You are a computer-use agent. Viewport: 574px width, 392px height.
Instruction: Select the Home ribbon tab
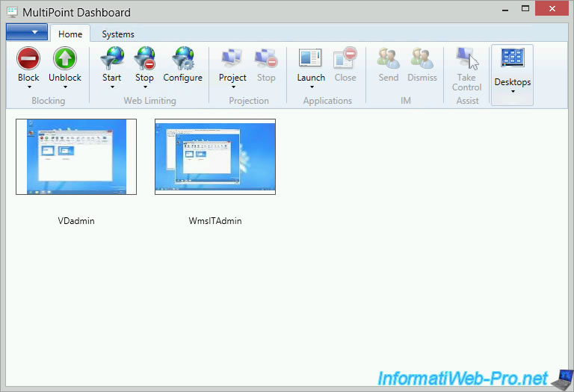coord(70,34)
